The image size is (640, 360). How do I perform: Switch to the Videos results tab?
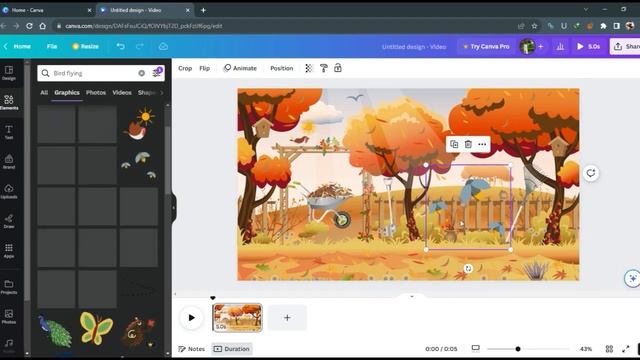tap(122, 93)
